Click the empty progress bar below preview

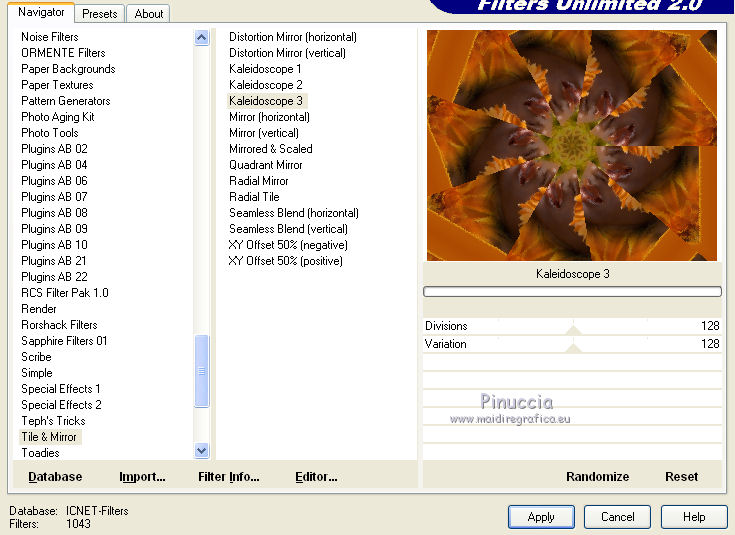(x=572, y=292)
